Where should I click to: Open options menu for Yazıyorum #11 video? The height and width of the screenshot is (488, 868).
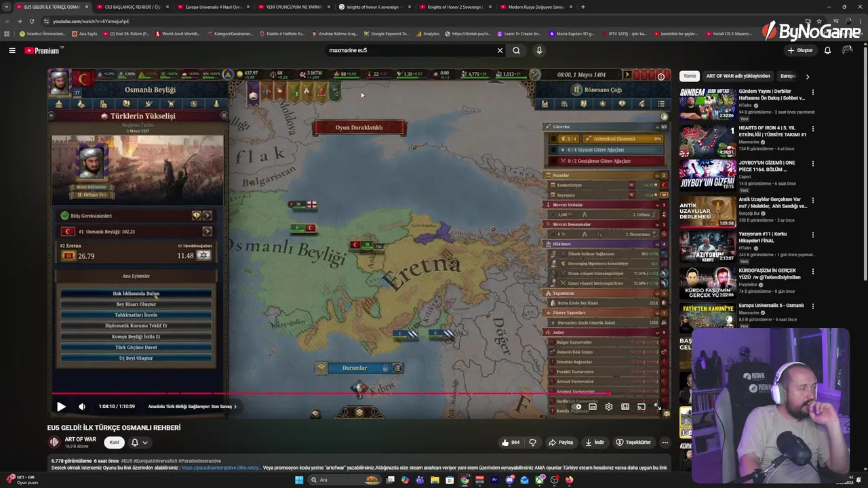coord(813,235)
